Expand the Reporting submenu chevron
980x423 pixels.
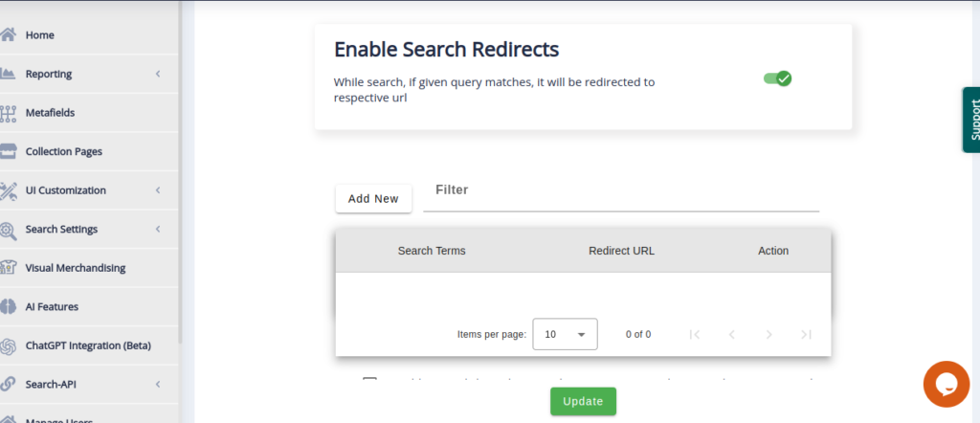[158, 74]
